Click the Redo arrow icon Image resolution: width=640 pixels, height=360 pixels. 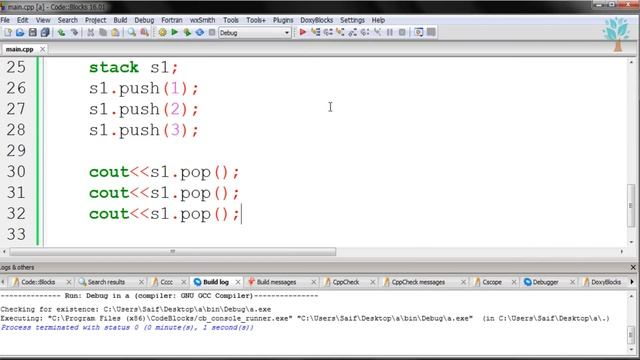coord(74,33)
